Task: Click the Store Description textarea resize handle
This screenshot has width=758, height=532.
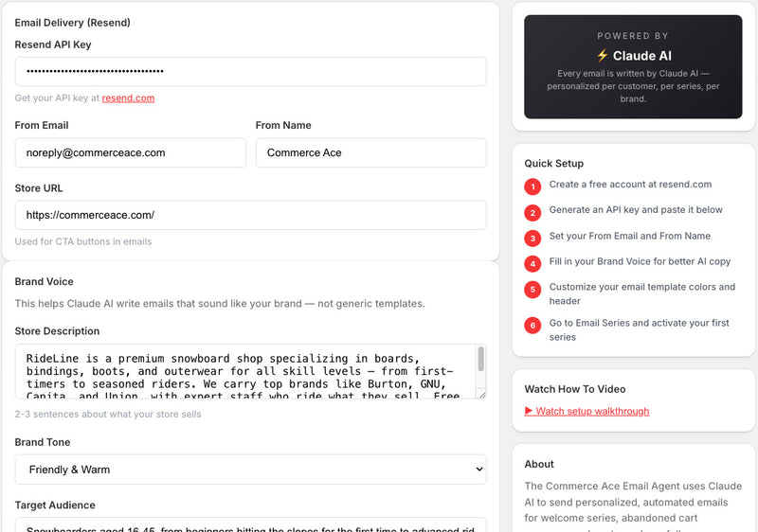Action: [x=481, y=395]
